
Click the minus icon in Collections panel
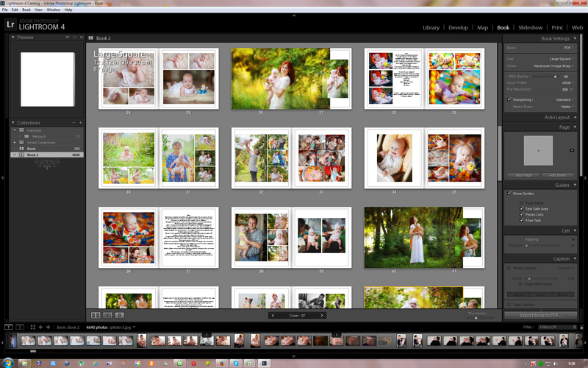coord(72,123)
